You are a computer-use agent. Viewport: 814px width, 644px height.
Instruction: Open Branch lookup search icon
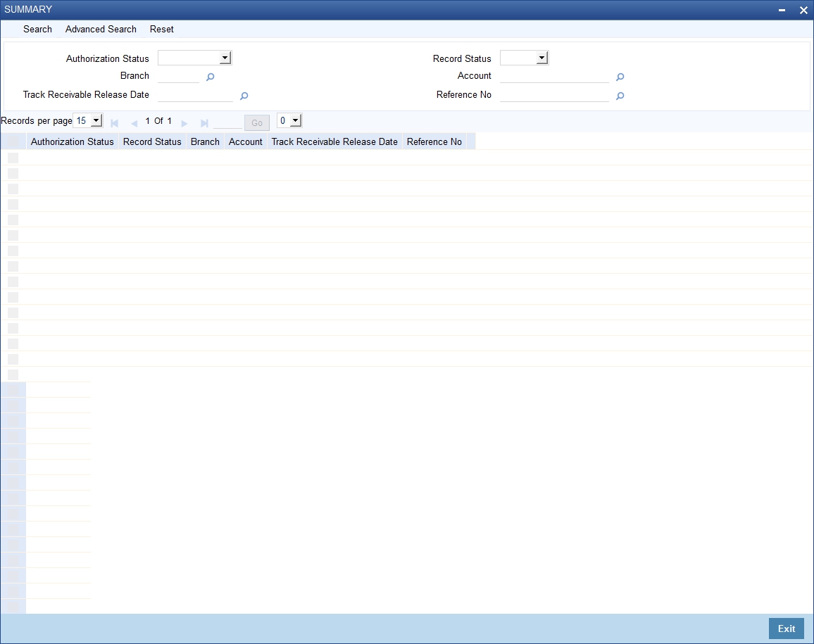(211, 77)
